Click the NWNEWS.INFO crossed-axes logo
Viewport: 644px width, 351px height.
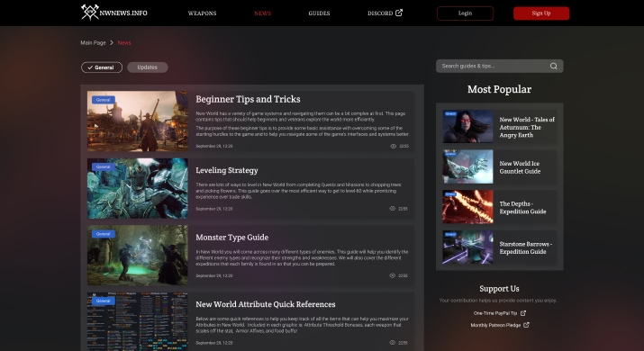89,13
